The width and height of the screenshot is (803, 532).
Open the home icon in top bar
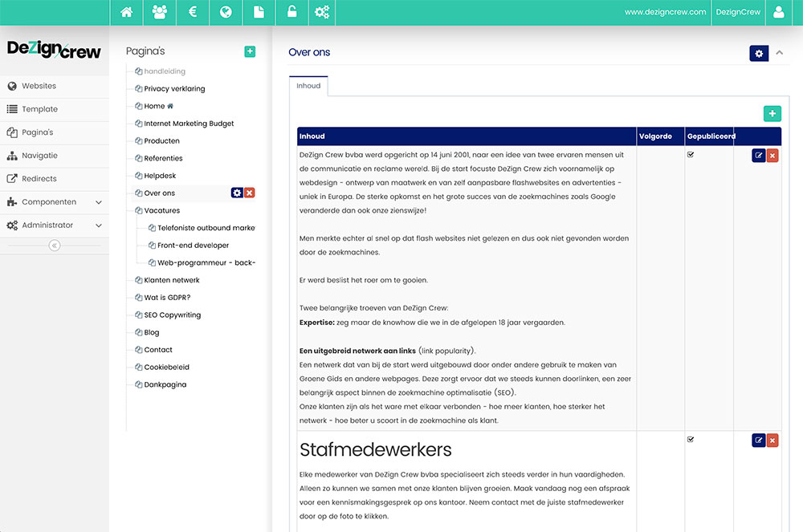[127, 12]
